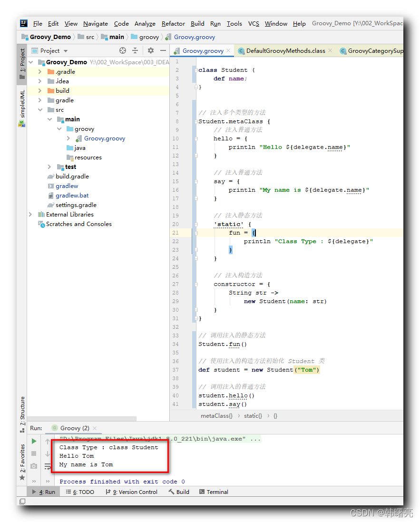
Task: Open Project panel settings gear
Action: (x=151, y=50)
